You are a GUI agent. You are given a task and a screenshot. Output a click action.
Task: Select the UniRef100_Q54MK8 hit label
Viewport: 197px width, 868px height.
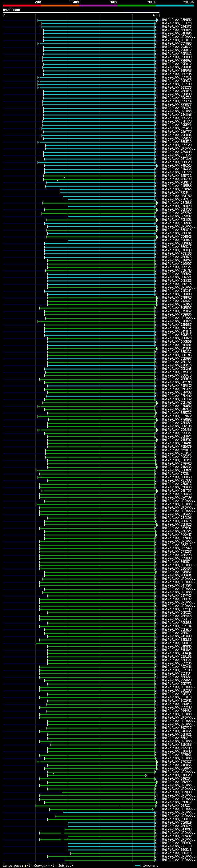click(177, 237)
